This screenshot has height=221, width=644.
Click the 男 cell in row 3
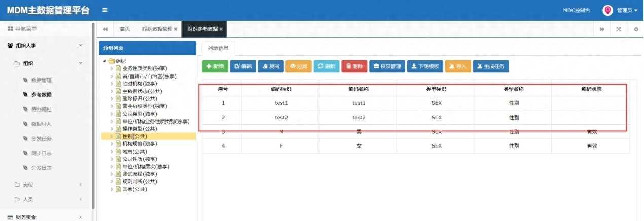pyautogui.click(x=359, y=131)
